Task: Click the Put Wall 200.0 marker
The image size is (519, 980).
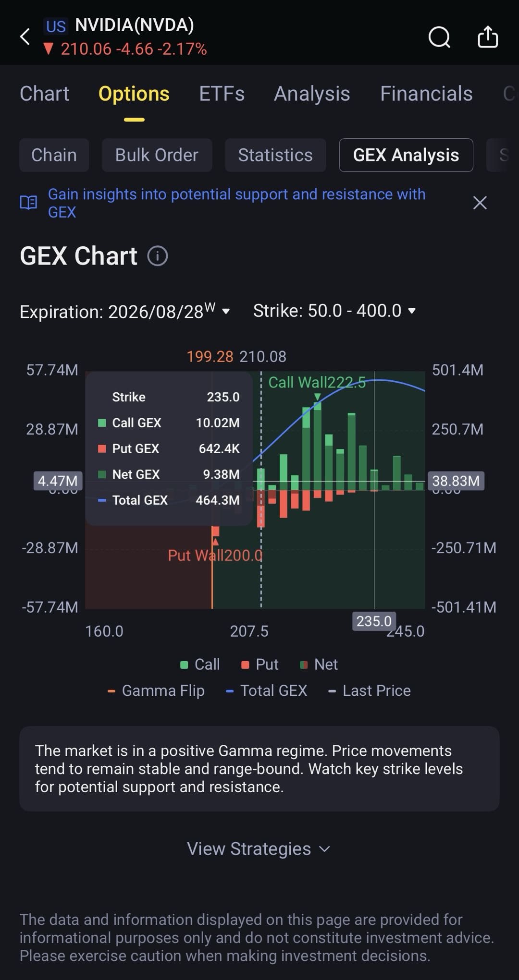Action: tap(215, 555)
